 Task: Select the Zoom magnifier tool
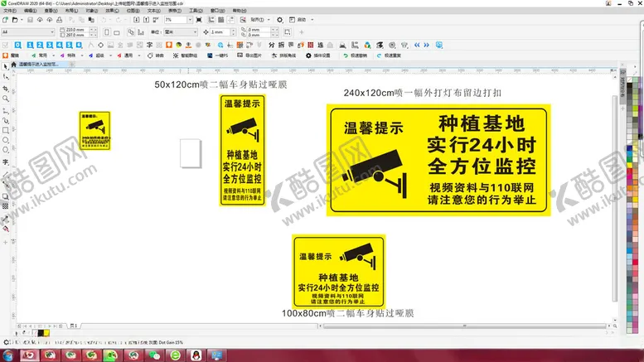coord(5,99)
